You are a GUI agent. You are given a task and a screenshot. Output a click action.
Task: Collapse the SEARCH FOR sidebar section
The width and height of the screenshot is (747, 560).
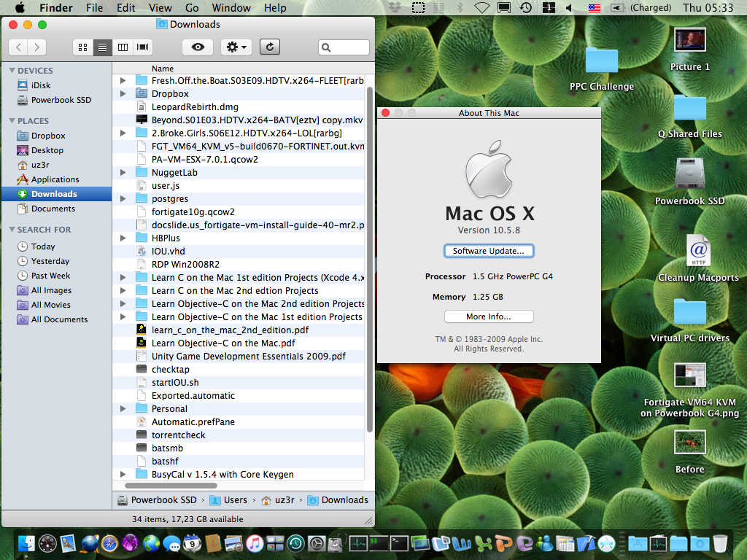point(12,230)
